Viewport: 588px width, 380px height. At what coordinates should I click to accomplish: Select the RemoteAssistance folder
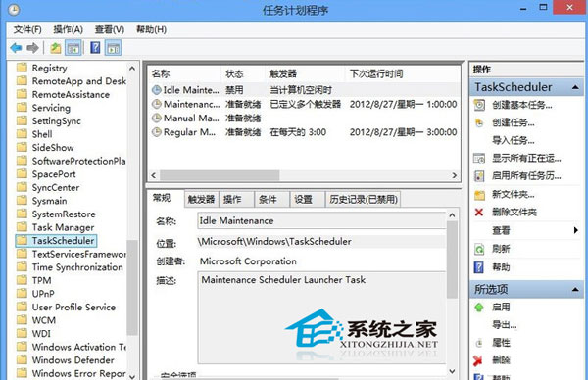click(x=64, y=94)
